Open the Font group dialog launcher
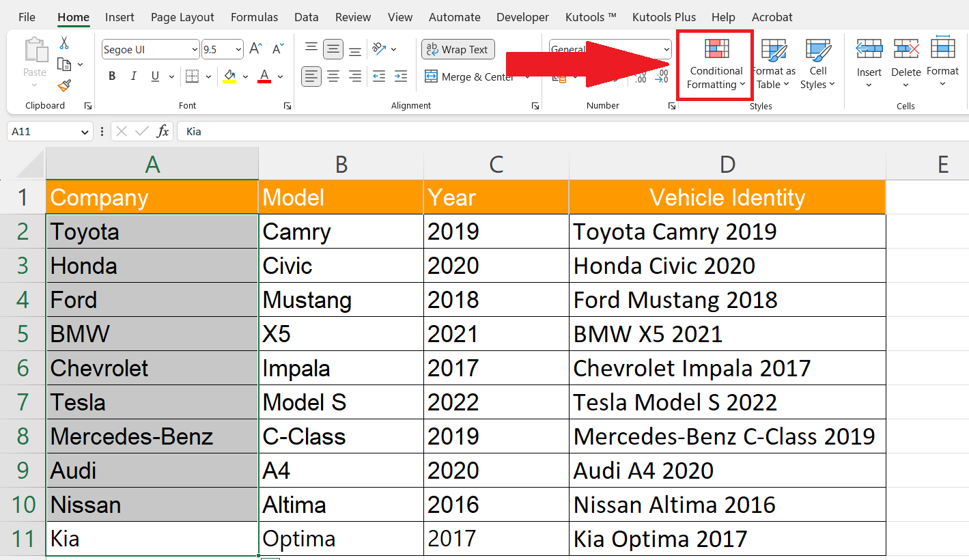Image resolution: width=969 pixels, height=560 pixels. click(287, 105)
